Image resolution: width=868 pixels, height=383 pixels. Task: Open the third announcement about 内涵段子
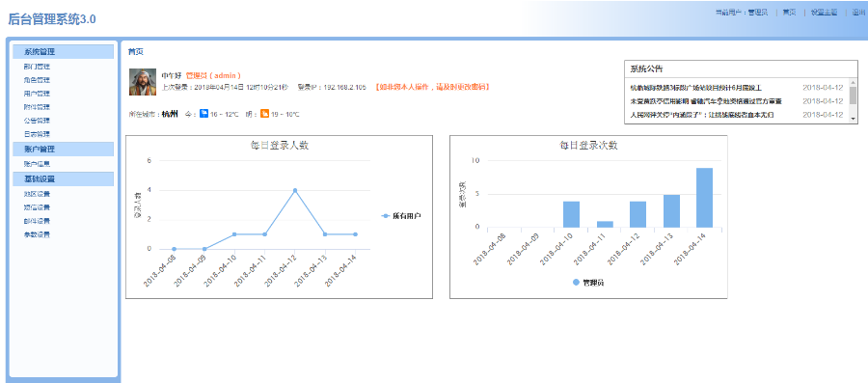pos(701,115)
